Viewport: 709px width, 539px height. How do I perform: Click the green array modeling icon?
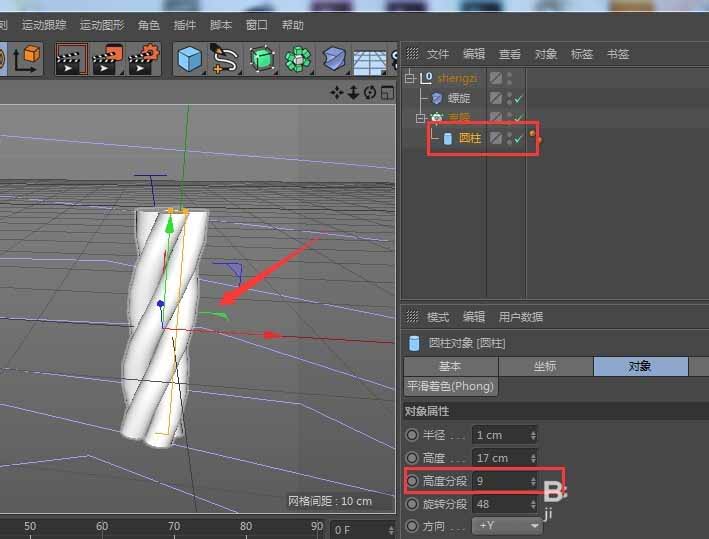tap(297, 60)
